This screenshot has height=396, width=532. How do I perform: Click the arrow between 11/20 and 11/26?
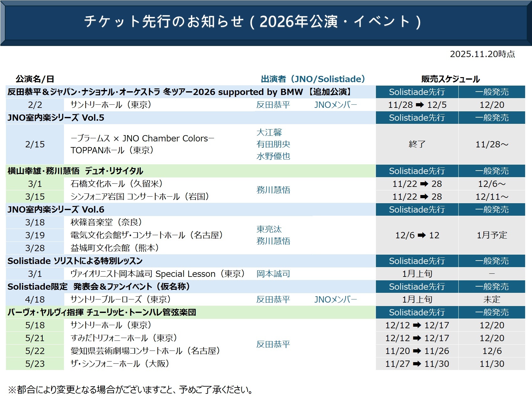click(417, 351)
